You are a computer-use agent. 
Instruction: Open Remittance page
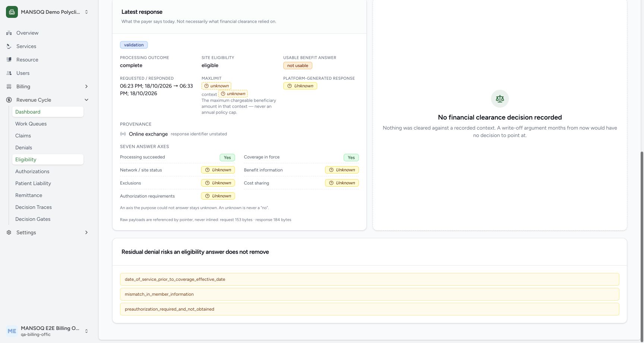(48, 195)
